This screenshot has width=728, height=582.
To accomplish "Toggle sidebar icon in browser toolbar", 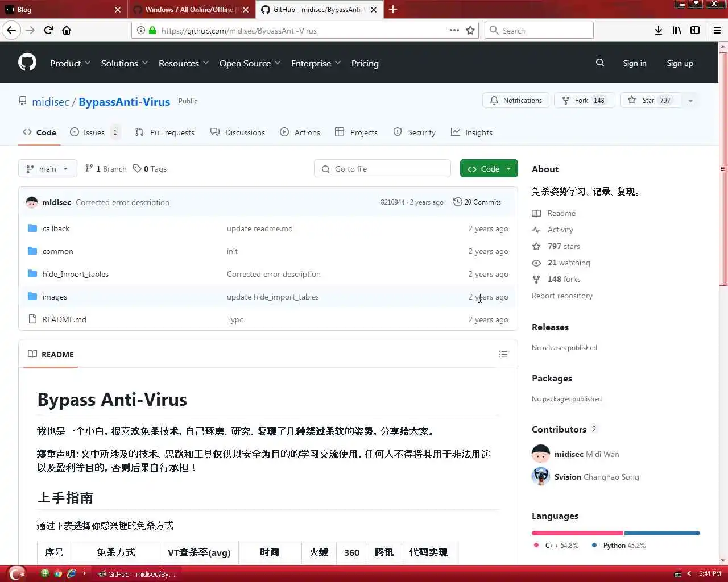I will (x=695, y=30).
